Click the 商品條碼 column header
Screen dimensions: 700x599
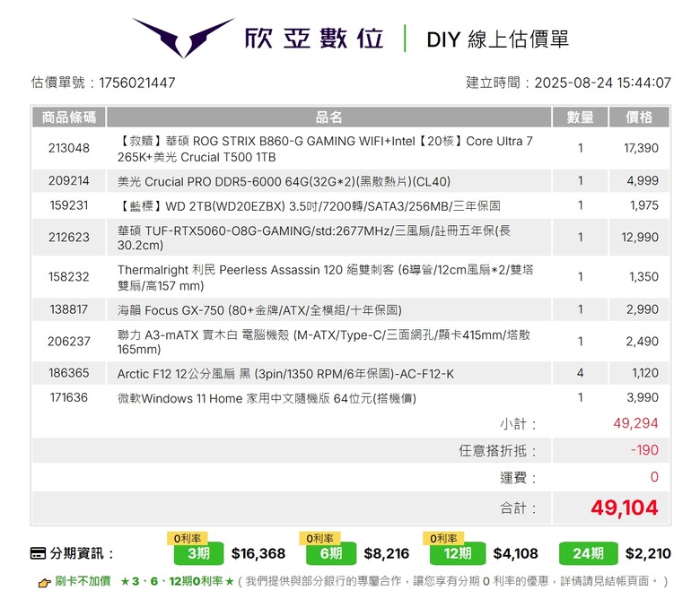(x=69, y=117)
